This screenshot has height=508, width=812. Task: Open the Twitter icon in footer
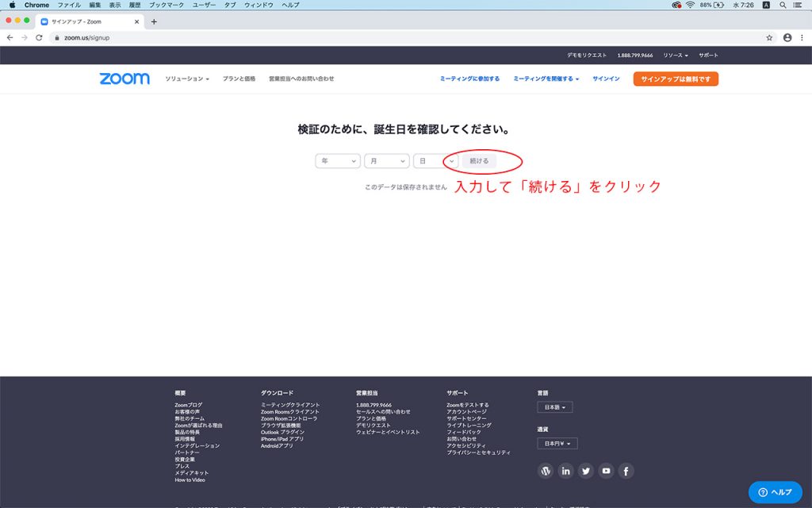tap(586, 471)
